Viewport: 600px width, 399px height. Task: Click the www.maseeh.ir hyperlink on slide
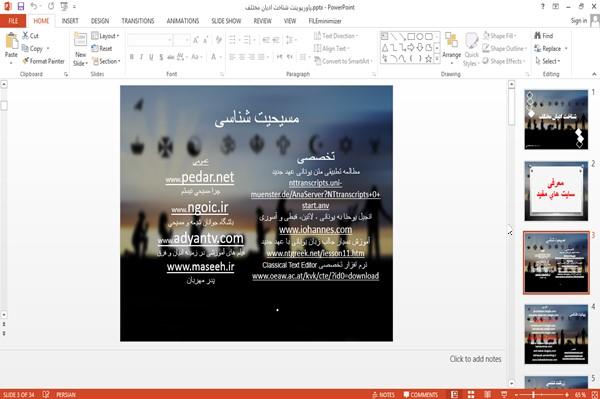[x=201, y=267]
